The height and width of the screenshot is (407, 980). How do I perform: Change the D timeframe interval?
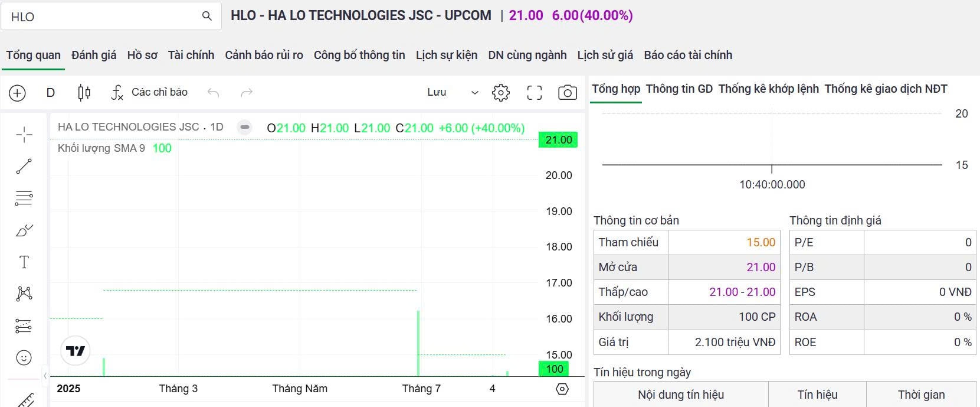pos(51,93)
